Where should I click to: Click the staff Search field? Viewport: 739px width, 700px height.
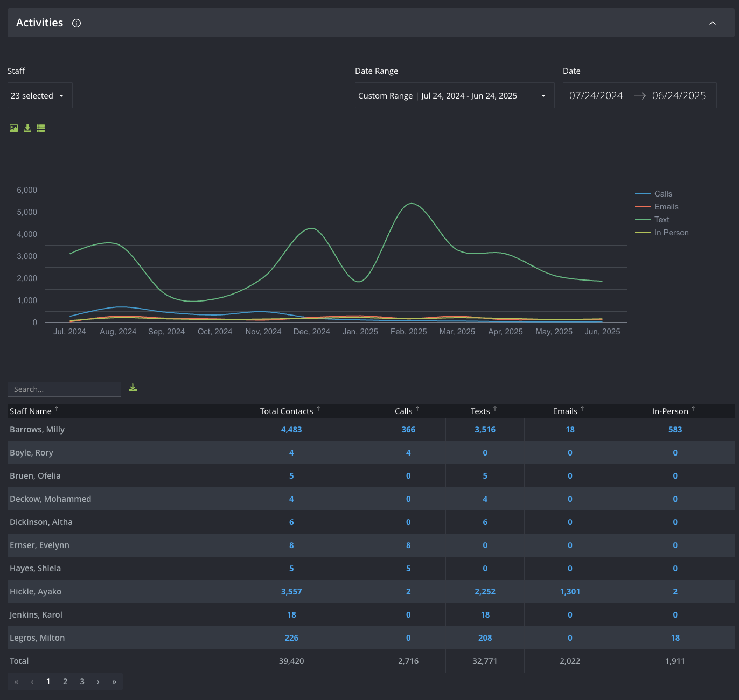coord(64,389)
